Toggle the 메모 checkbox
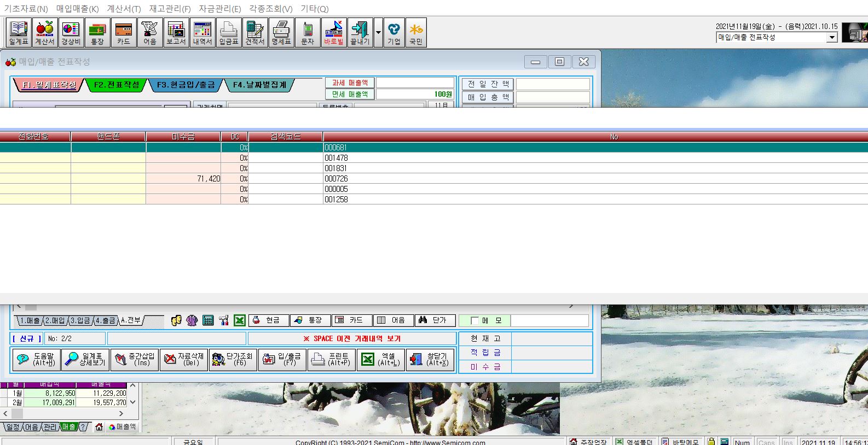The width and height of the screenshot is (868, 445). 474,321
